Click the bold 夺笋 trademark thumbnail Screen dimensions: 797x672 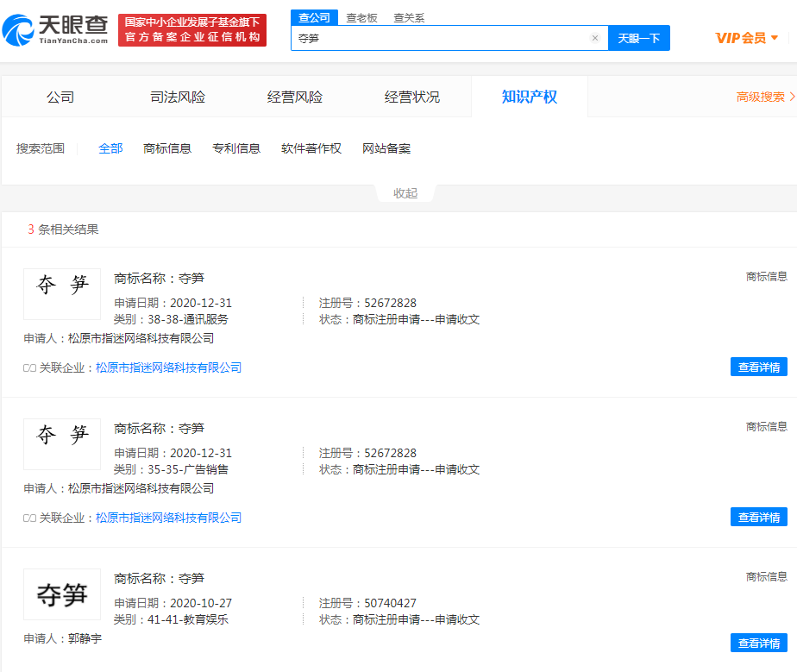tap(62, 594)
